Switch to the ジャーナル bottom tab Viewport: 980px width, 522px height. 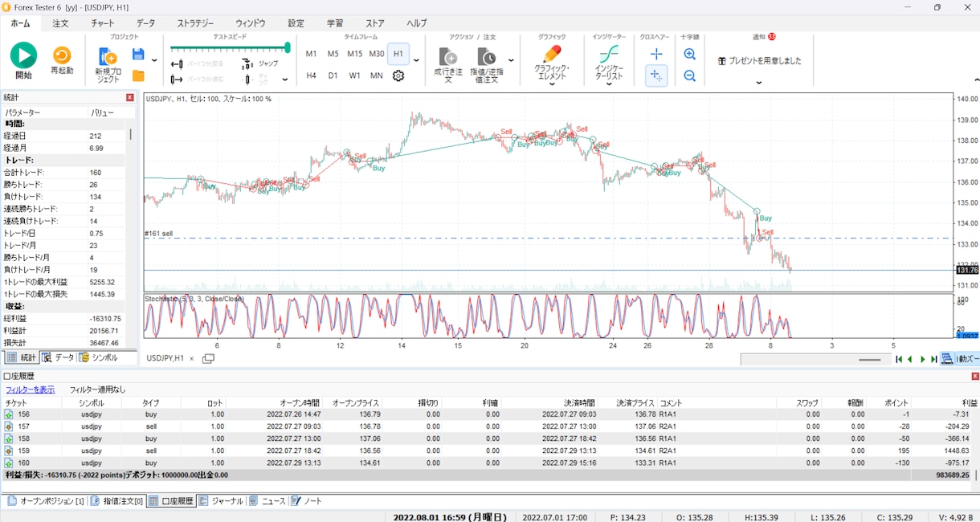[x=221, y=501]
